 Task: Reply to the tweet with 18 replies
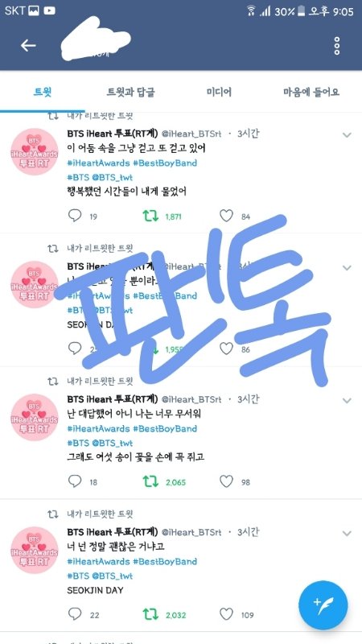75,481
